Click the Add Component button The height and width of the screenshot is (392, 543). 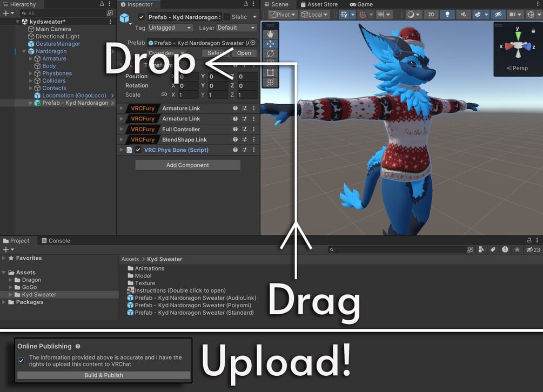pyautogui.click(x=187, y=165)
